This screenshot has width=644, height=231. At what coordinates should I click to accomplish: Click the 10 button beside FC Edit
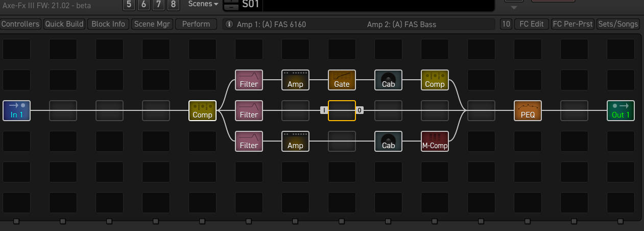(506, 24)
